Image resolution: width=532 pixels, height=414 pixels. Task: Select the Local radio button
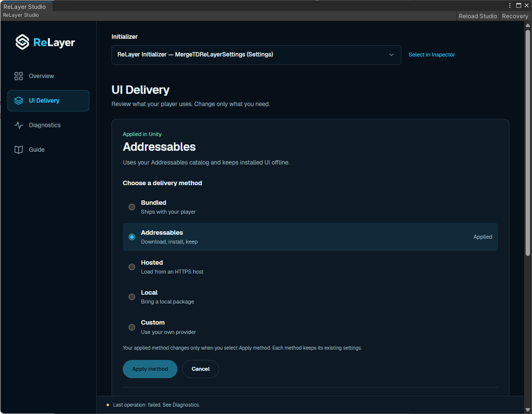coord(132,297)
